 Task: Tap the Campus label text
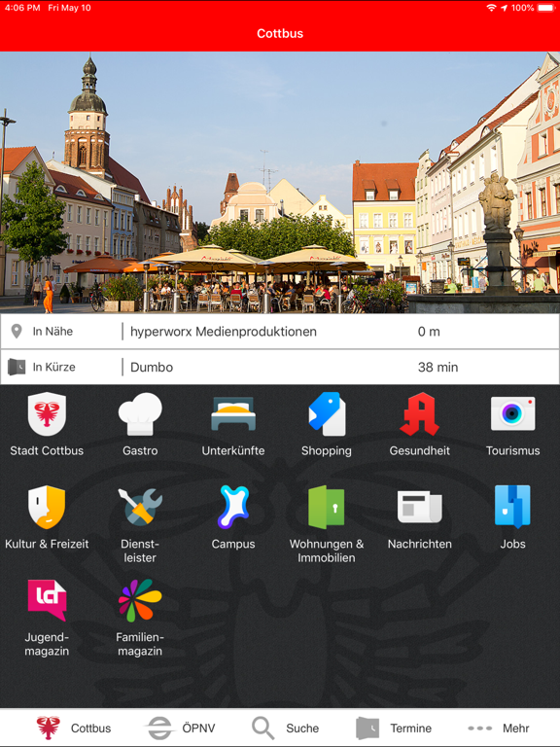coord(233,545)
